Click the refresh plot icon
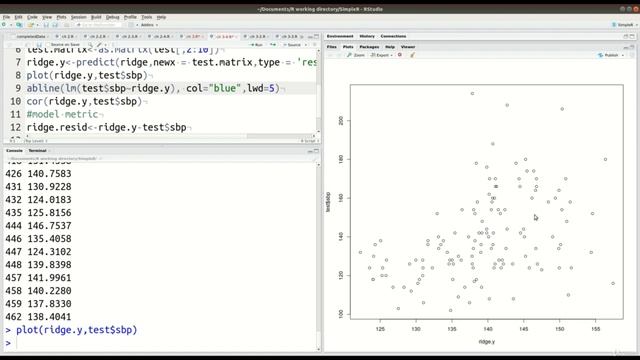The image size is (640, 360). (632, 55)
